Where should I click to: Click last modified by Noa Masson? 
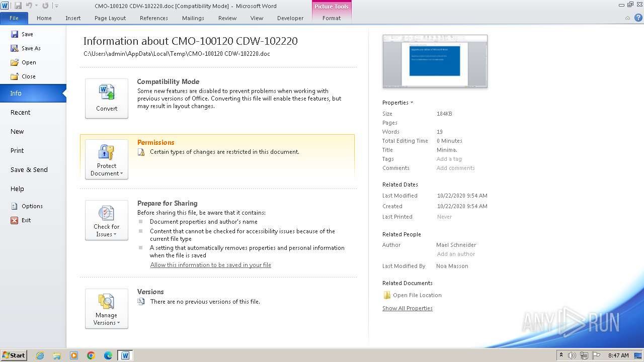[x=452, y=266]
